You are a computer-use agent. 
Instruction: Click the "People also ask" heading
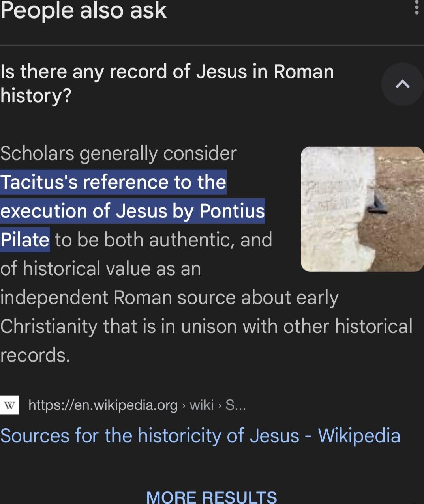pos(84,10)
